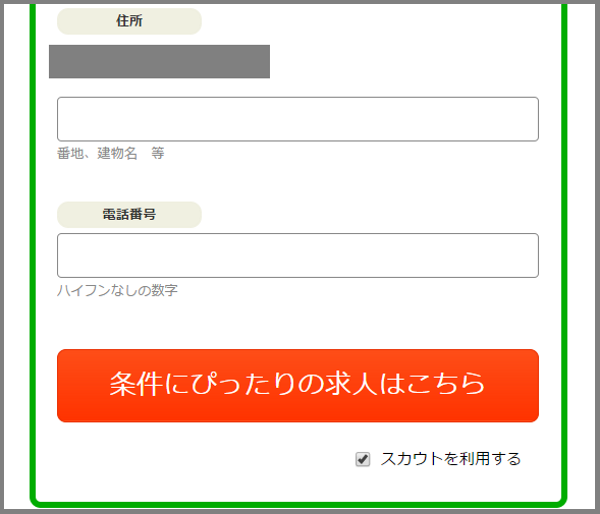Screen dimensions: 600x514
Task: Select the gray box under 住所
Action: 159,61
